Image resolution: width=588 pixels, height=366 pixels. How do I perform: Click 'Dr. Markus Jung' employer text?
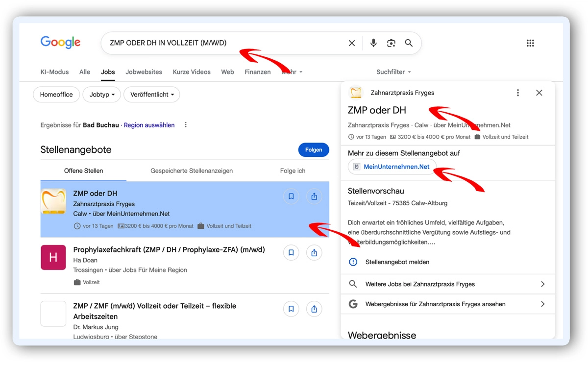(96, 327)
